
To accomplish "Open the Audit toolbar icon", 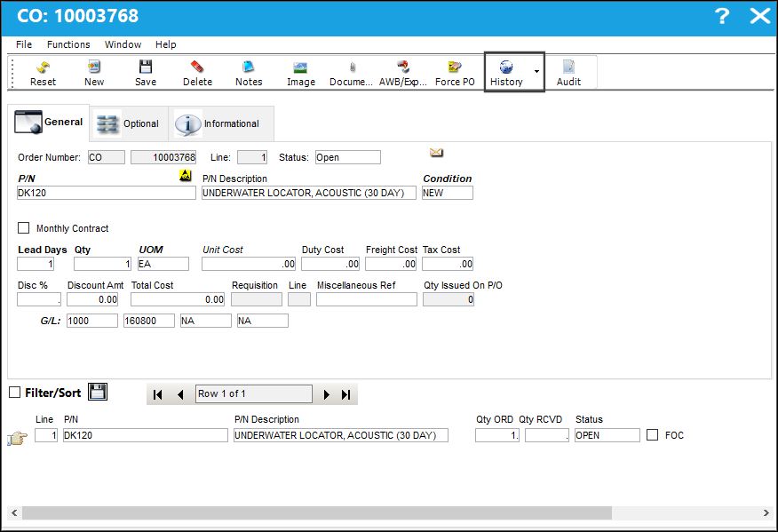I will pos(568,73).
